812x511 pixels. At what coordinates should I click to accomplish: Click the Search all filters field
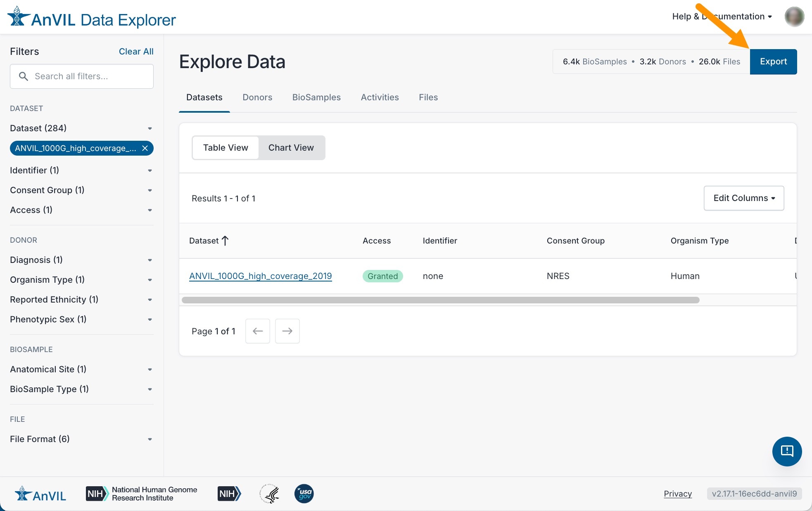click(82, 76)
